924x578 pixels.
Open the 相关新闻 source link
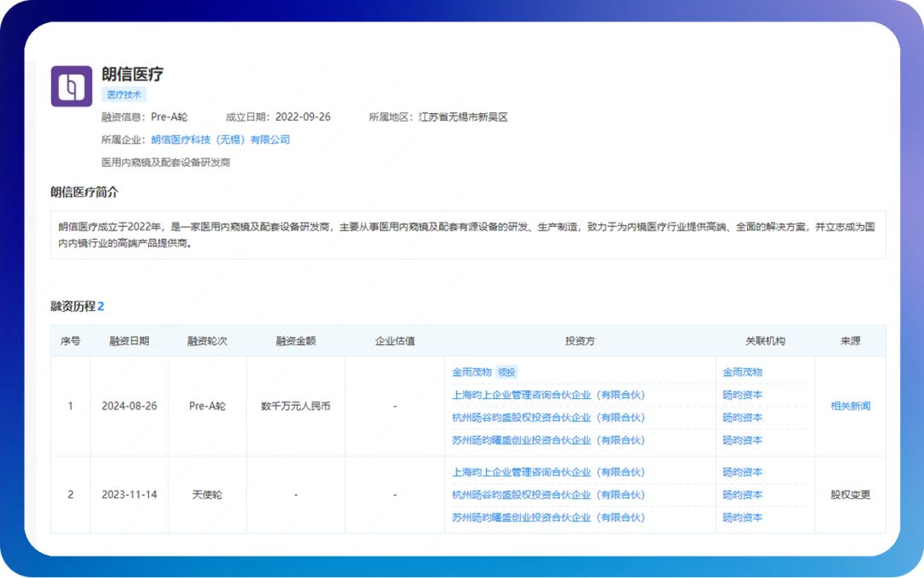tap(850, 406)
